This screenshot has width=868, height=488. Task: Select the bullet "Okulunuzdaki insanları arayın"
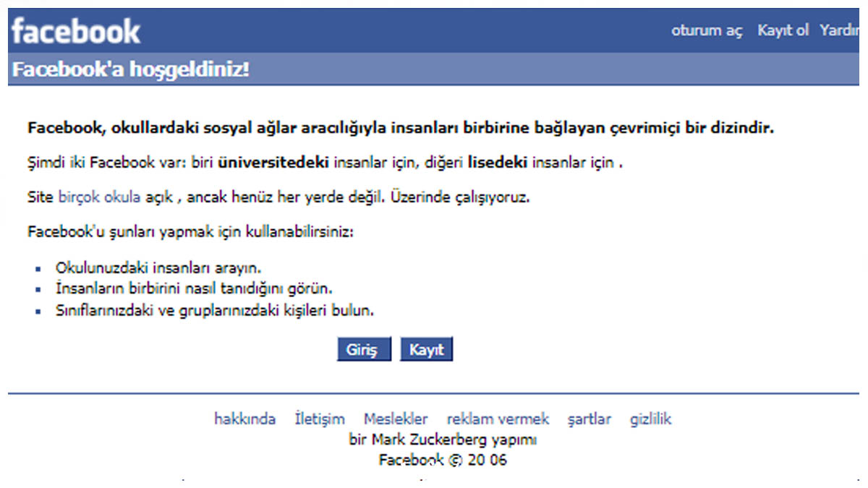coord(158,267)
